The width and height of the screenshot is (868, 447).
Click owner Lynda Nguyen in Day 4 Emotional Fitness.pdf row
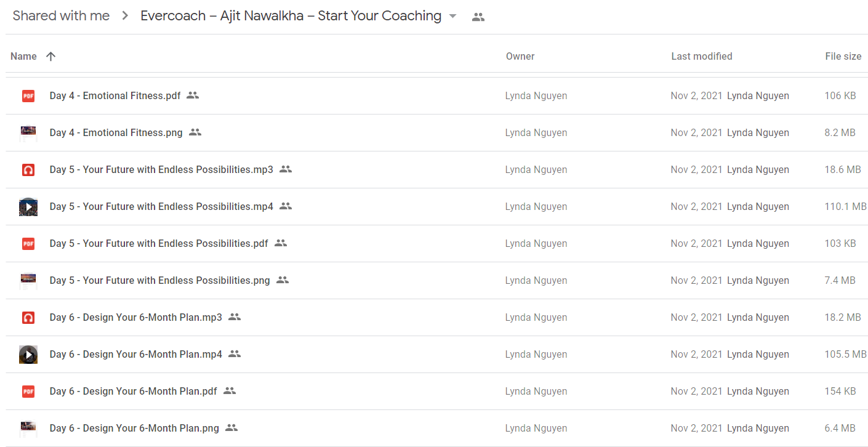point(536,95)
